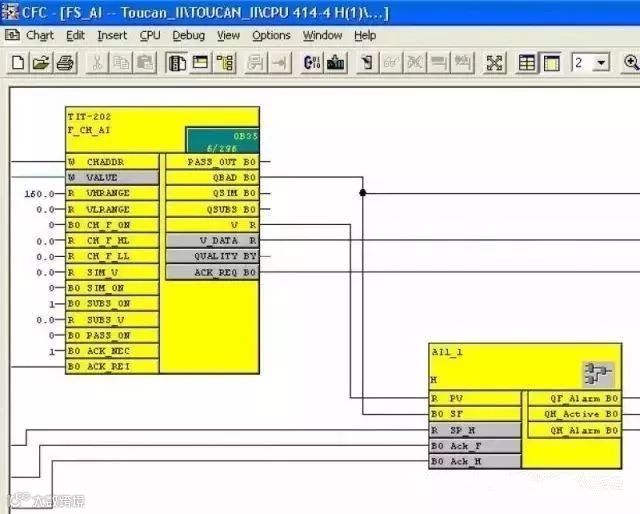Select the block type icon in AI1_1

pos(598,374)
